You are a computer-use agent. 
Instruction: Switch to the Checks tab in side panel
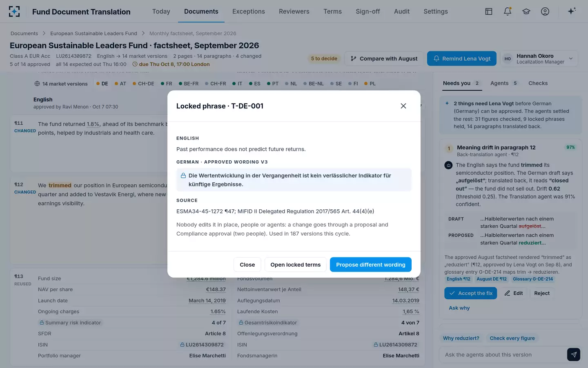(538, 83)
